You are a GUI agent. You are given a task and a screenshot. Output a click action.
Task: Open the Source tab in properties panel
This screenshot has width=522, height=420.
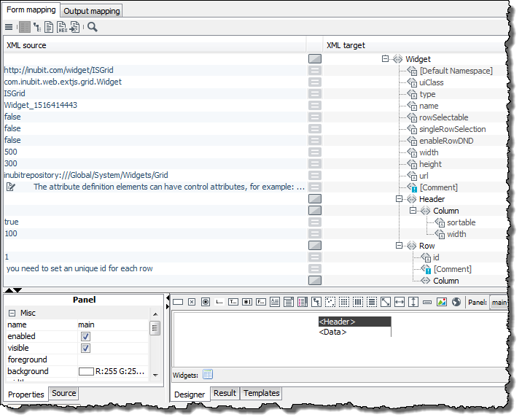coord(63,394)
